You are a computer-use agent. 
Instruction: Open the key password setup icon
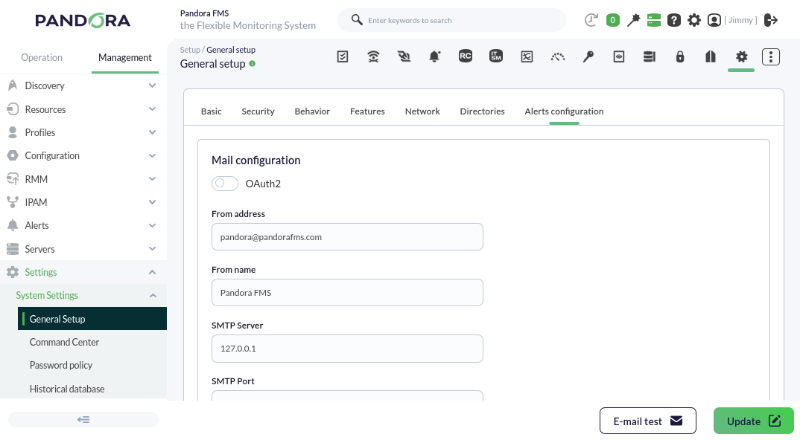coord(588,57)
